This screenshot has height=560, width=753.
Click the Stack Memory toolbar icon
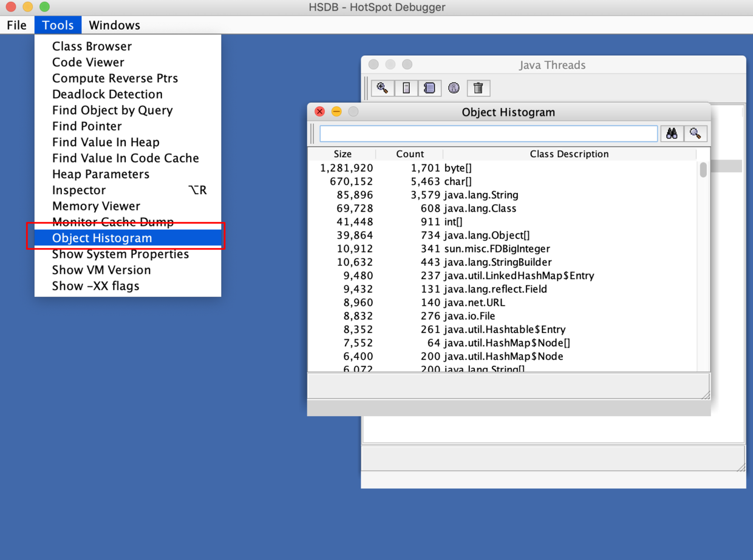(x=406, y=88)
